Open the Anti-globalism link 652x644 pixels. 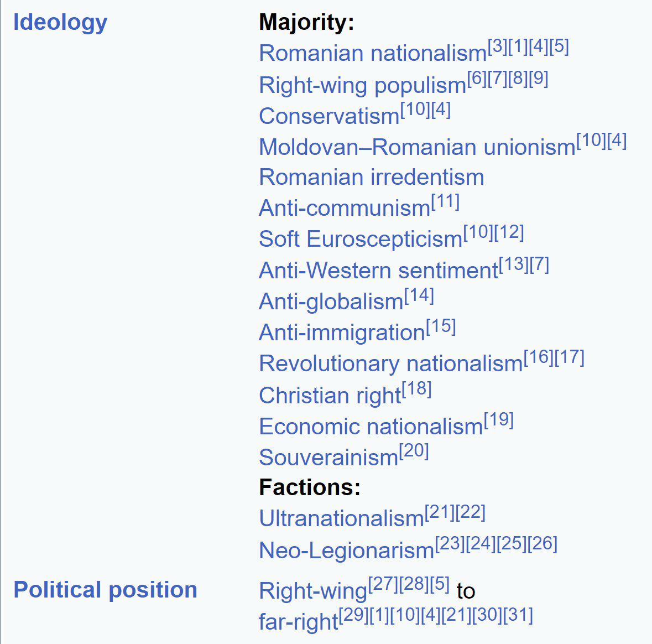331,302
